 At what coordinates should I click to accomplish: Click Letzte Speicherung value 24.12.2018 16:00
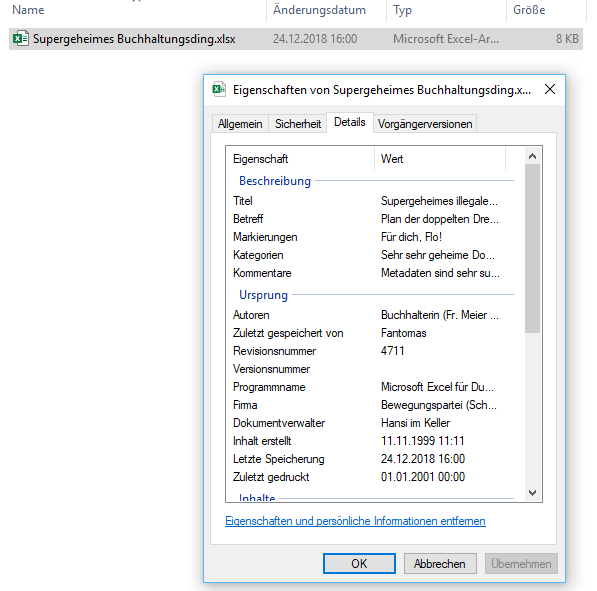click(423, 458)
